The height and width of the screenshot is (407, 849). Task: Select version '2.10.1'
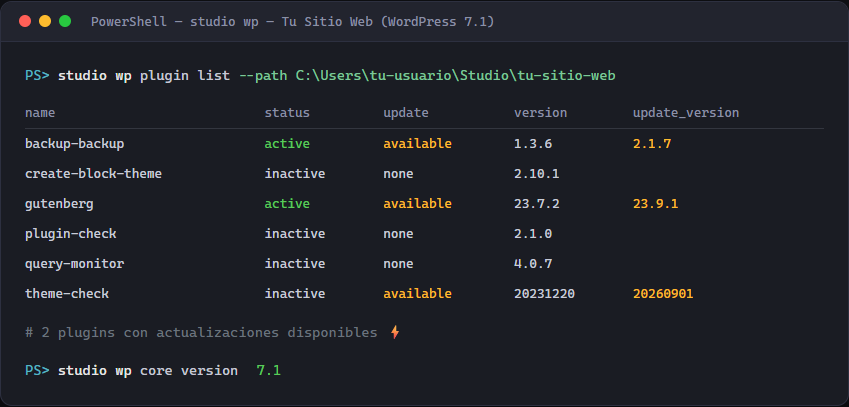(537, 174)
